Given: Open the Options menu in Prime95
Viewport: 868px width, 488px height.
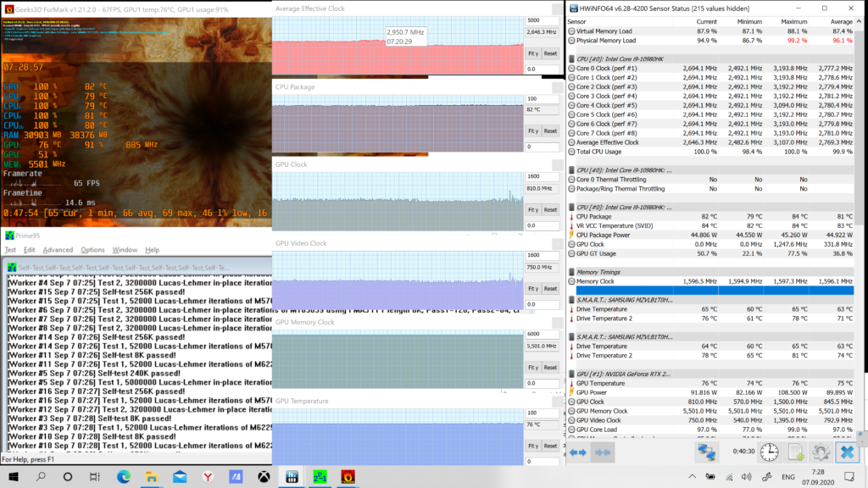Looking at the screenshot, I should click(92, 250).
